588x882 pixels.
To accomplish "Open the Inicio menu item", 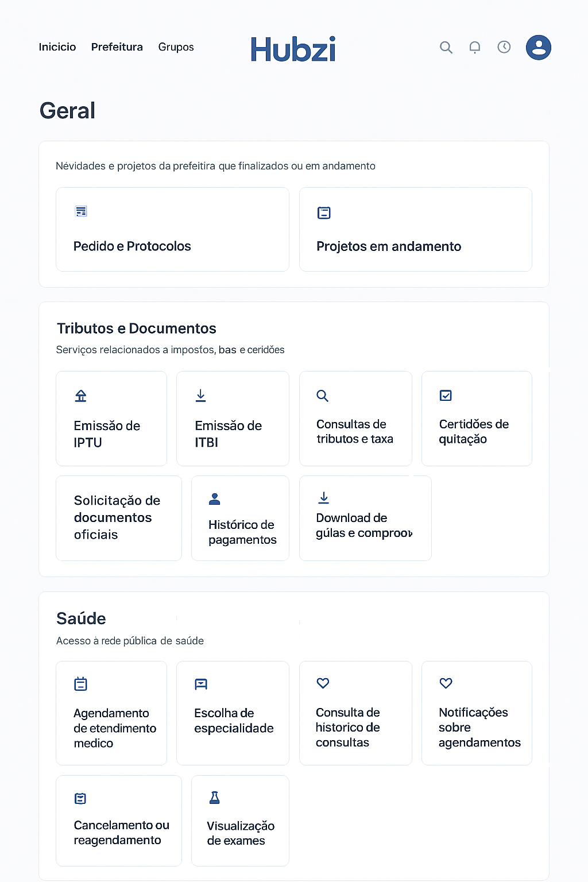I will tap(57, 47).
